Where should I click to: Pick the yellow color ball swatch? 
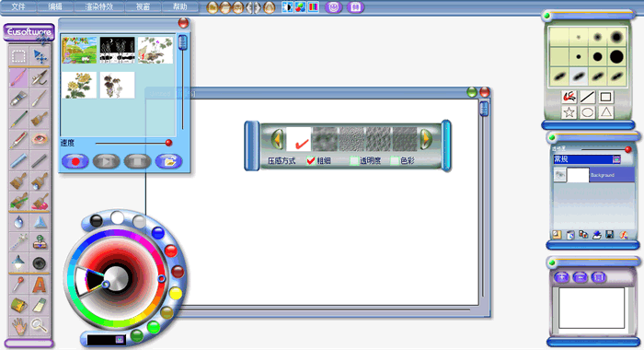click(x=176, y=293)
